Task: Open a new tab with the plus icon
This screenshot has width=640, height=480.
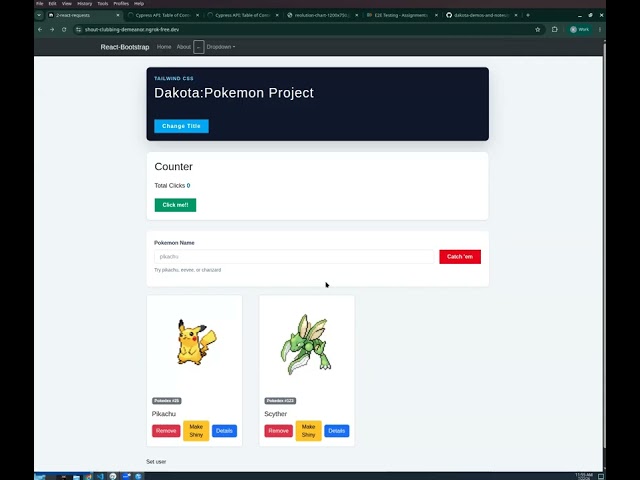Action: pyautogui.click(x=528, y=15)
